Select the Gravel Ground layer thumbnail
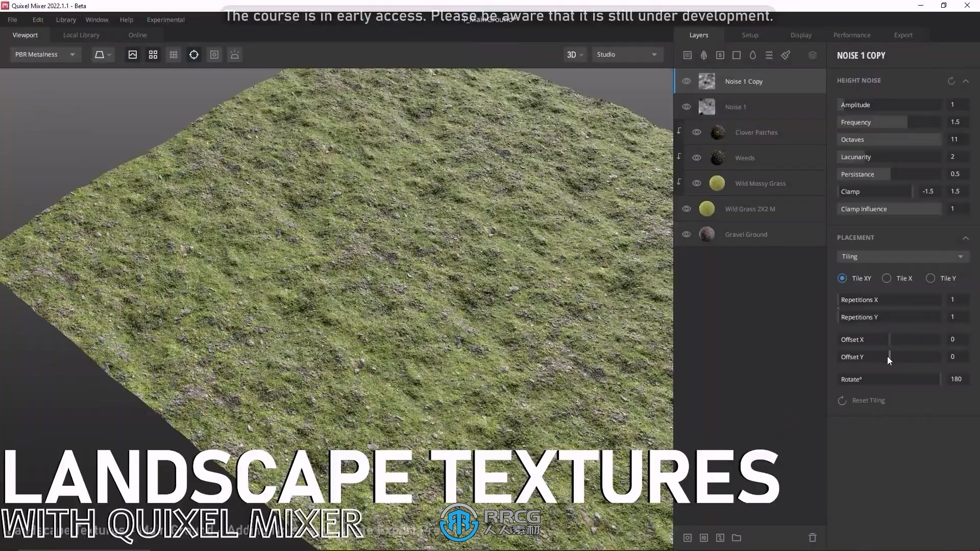This screenshot has width=980, height=551. pyautogui.click(x=707, y=234)
